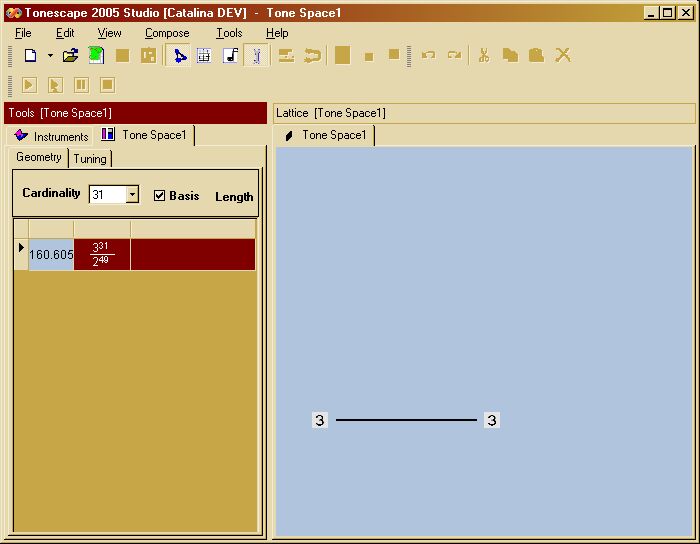Click the right 3 lattice node

click(492, 420)
